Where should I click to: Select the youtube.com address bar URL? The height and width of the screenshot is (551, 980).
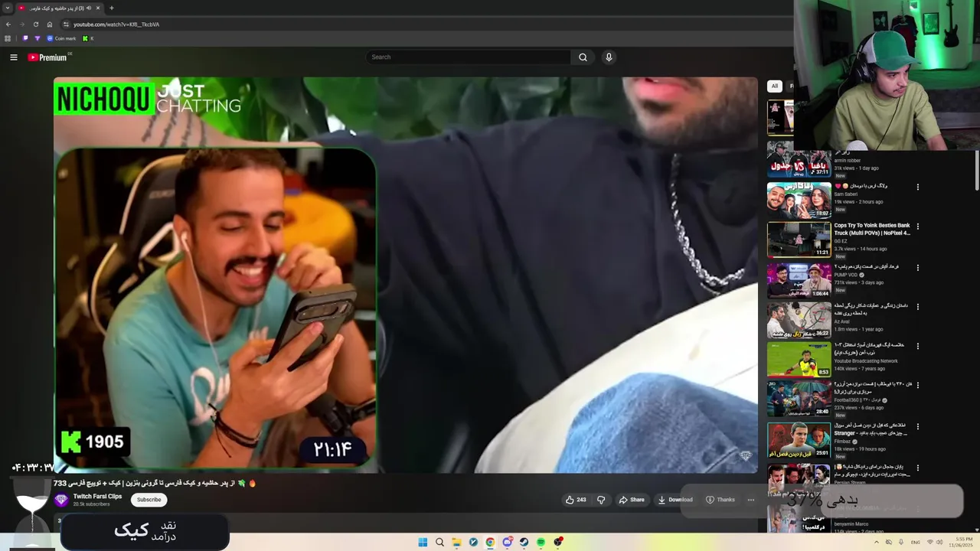coord(116,24)
